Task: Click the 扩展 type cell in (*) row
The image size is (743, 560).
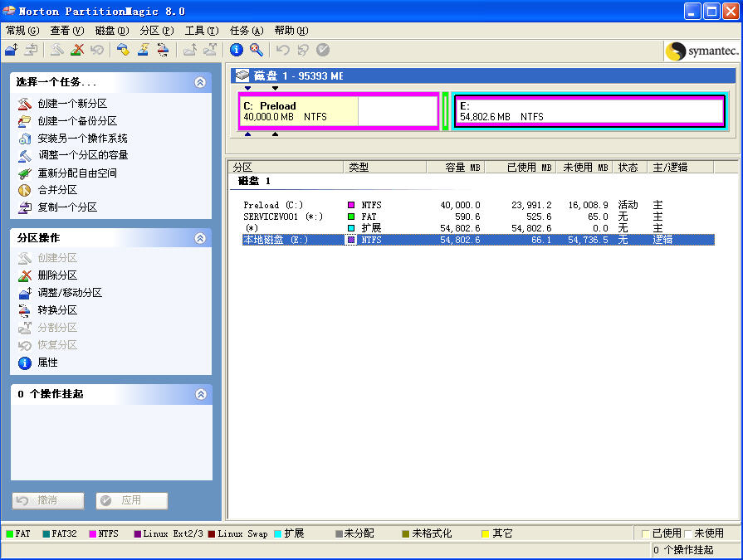Action: pos(372,228)
